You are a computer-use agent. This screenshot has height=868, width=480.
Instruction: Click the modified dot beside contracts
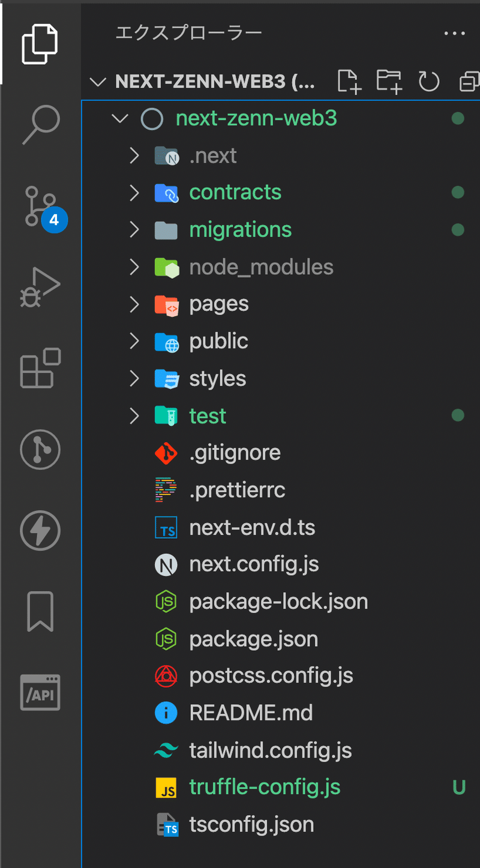(x=458, y=193)
